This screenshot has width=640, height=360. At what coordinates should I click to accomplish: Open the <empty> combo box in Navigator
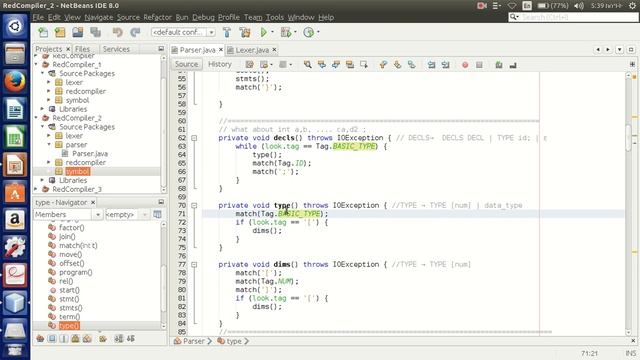tap(127, 214)
